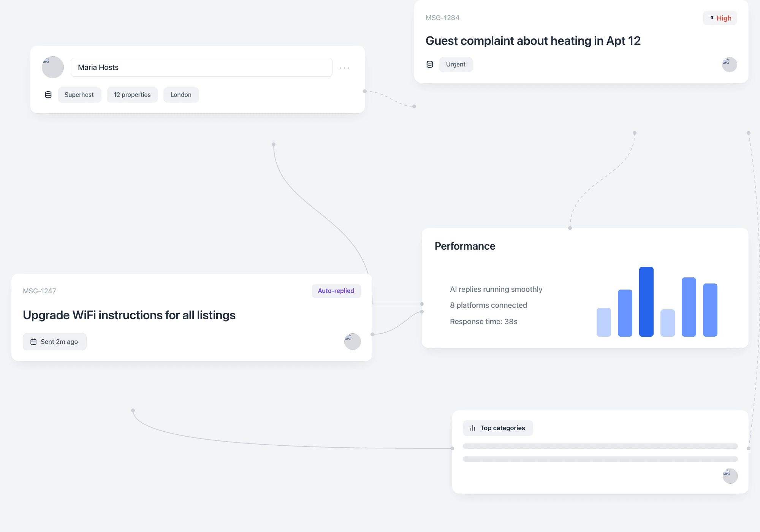Image resolution: width=760 pixels, height=532 pixels.
Task: Click the first light blue chart bar
Action: (603, 322)
